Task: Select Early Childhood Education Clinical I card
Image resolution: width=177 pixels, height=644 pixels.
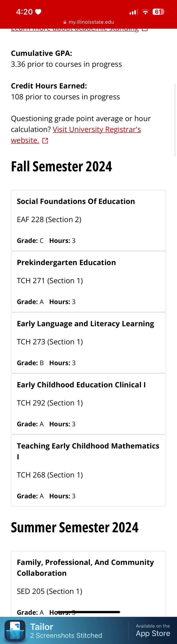Action: click(88, 404)
